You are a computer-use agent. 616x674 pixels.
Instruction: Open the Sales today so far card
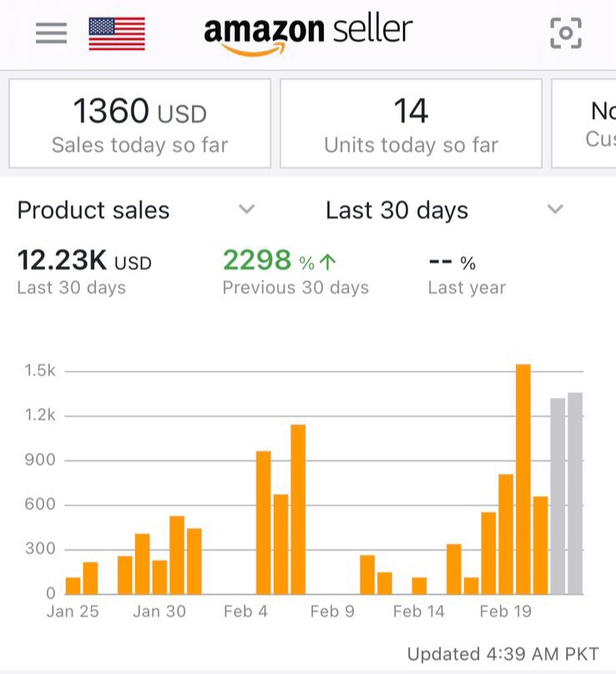pyautogui.click(x=140, y=123)
